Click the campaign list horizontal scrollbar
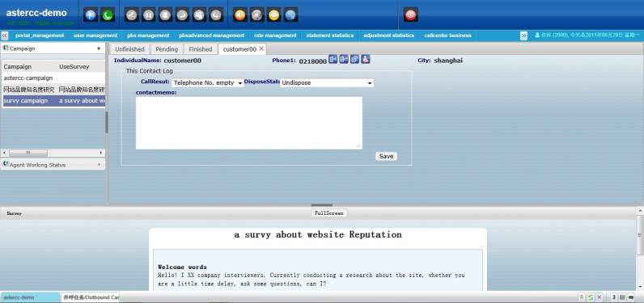The height and width of the screenshot is (303, 644). [x=28, y=153]
